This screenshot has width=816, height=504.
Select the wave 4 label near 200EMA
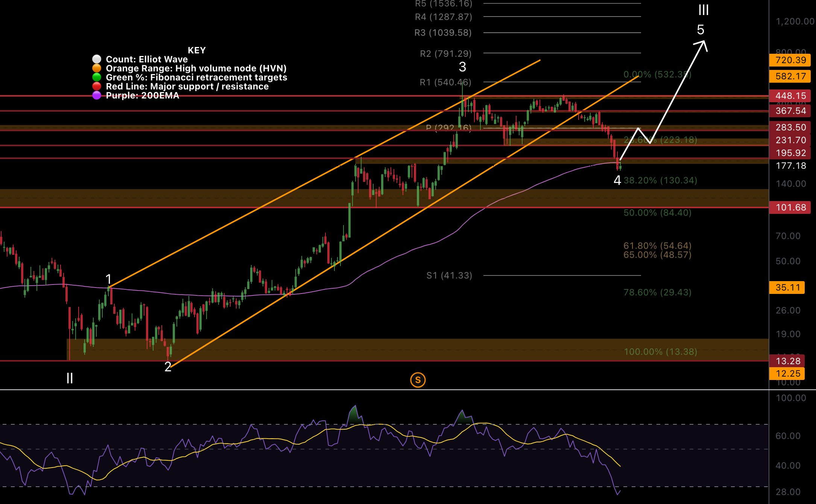click(x=617, y=180)
